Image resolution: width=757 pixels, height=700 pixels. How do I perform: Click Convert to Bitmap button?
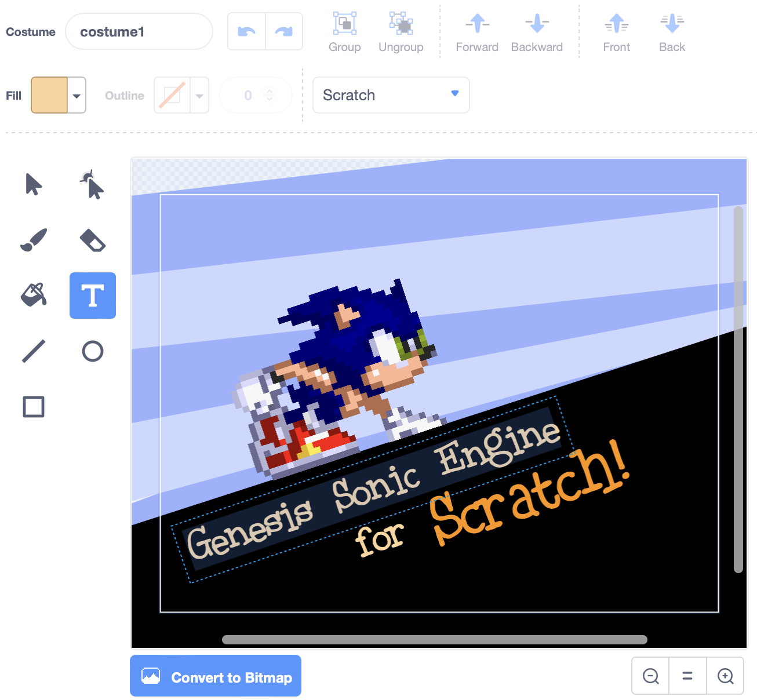(x=216, y=676)
